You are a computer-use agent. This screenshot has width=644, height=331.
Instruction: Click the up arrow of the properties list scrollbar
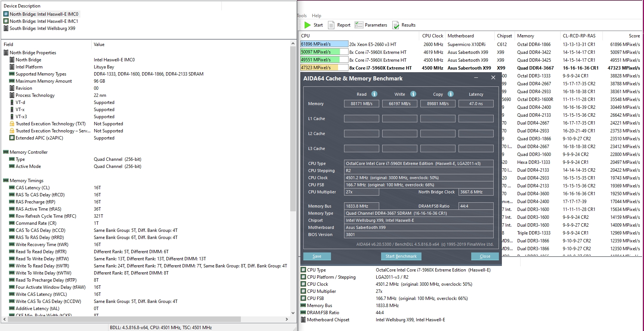[293, 44]
